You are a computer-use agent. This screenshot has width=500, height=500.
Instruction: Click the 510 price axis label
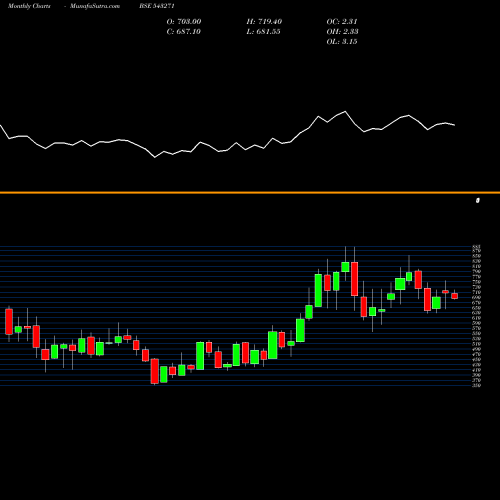point(477,344)
